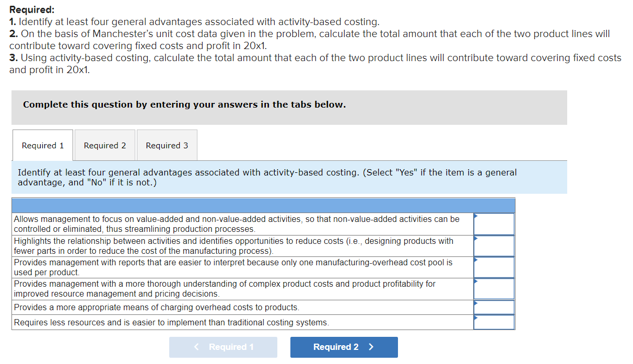Viewport: 633px width, 364px height.
Task: Select the Required 1 tab
Action: tap(42, 145)
